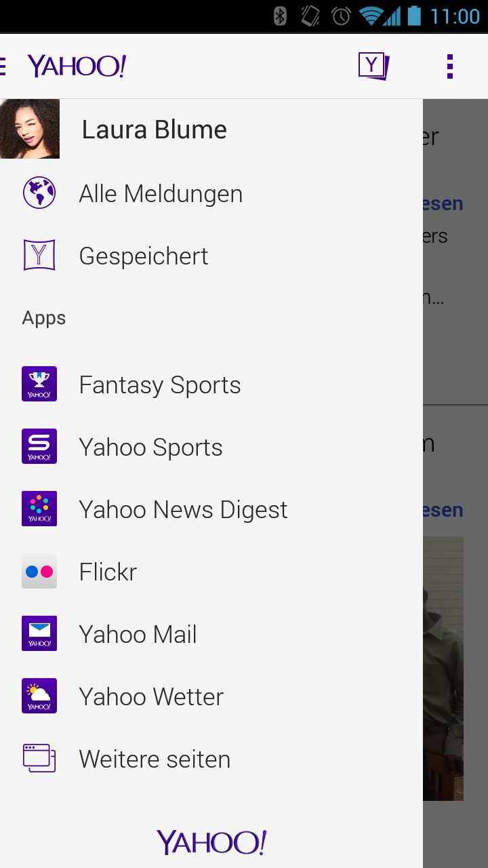Click Laura Blume's profile photo
This screenshot has height=868, width=488.
(x=30, y=129)
